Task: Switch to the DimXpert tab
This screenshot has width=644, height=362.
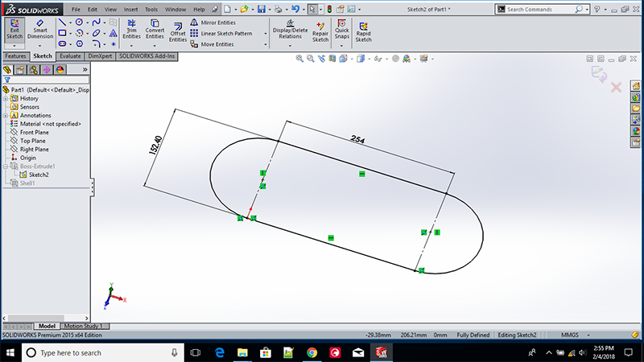Action: [x=100, y=56]
